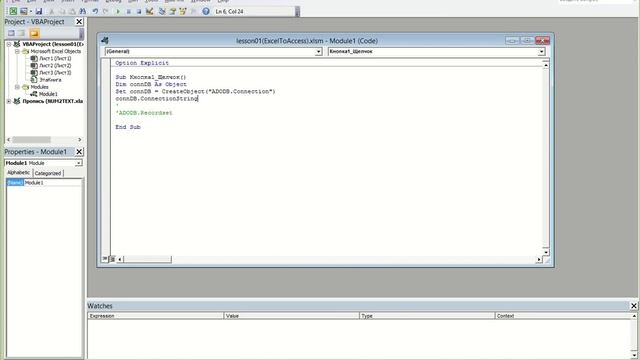
Task: Collapse the Microsoft Excel Objects folder
Action: 17,51
